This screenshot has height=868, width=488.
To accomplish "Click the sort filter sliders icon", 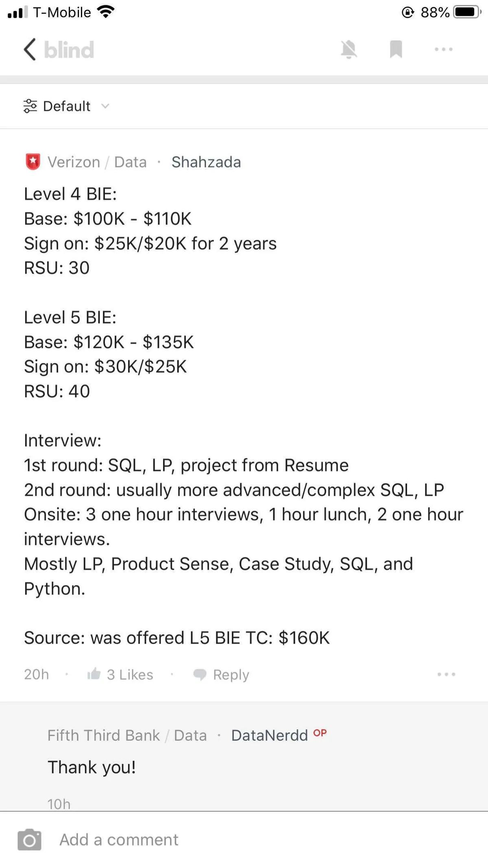I will point(30,106).
